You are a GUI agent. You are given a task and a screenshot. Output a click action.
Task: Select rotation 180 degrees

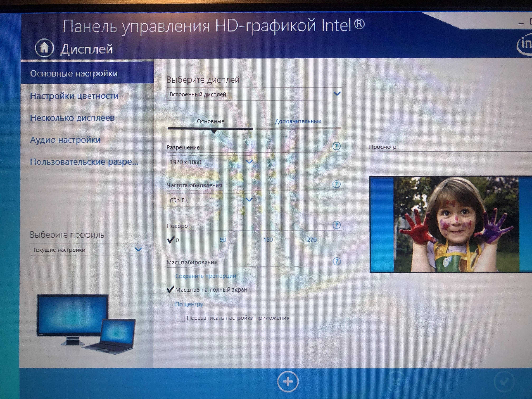click(268, 240)
